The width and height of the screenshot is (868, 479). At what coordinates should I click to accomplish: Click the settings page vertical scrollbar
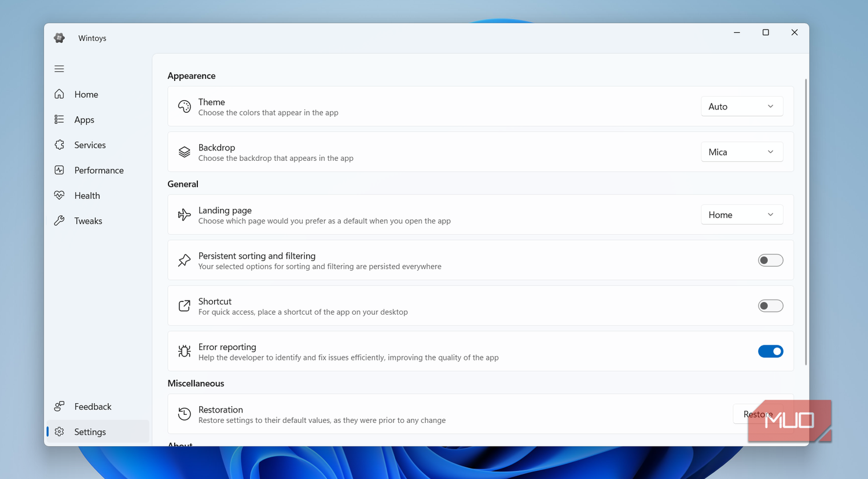pyautogui.click(x=806, y=222)
